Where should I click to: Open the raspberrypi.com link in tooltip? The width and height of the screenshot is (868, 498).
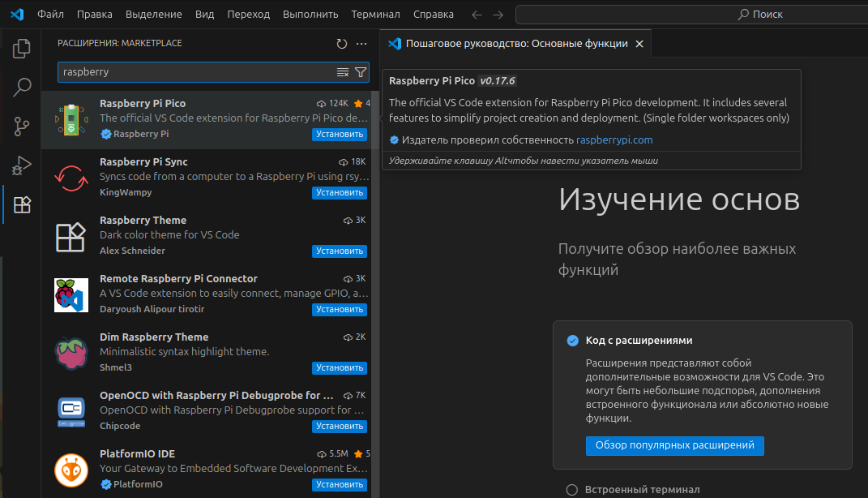tap(614, 140)
